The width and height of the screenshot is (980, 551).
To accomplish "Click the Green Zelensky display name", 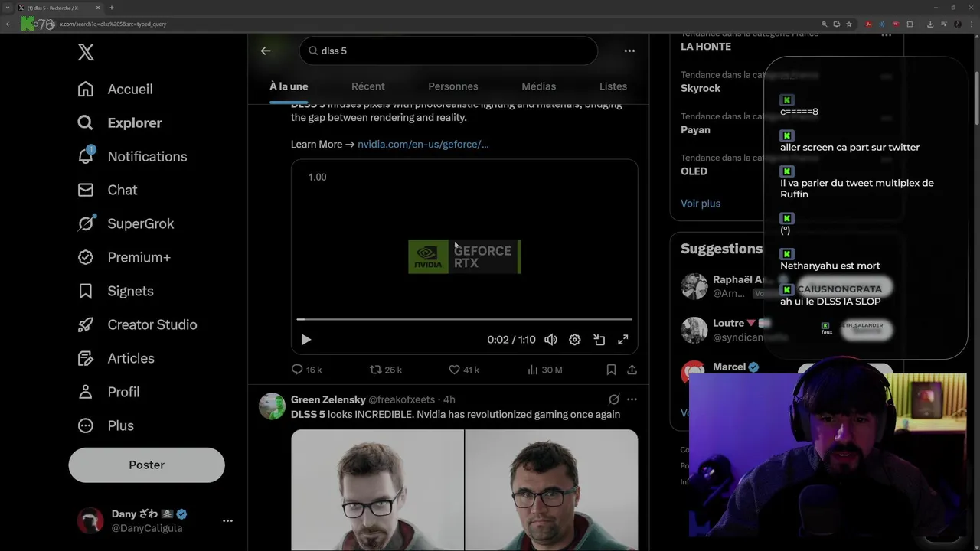I will pyautogui.click(x=328, y=399).
